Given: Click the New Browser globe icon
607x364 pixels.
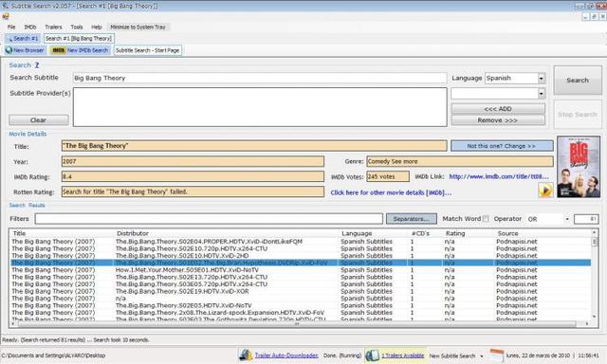Looking at the screenshot, I should tap(9, 50).
